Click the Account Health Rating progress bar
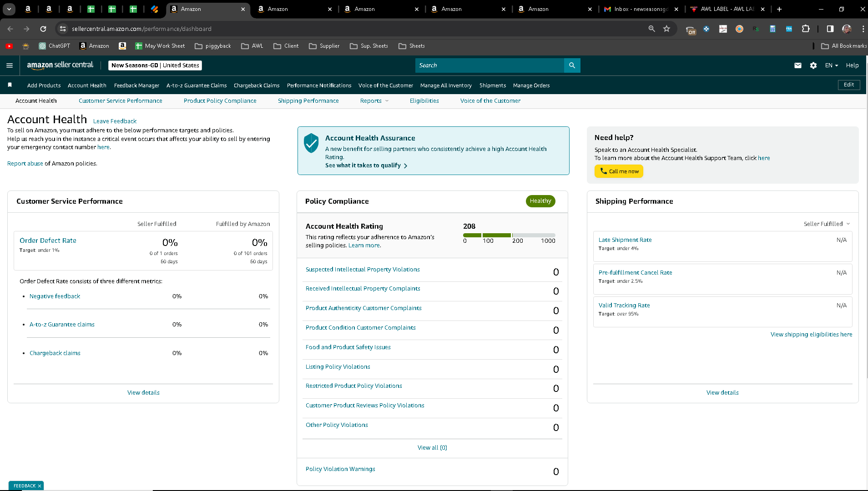The width and height of the screenshot is (868, 491). pos(509,235)
